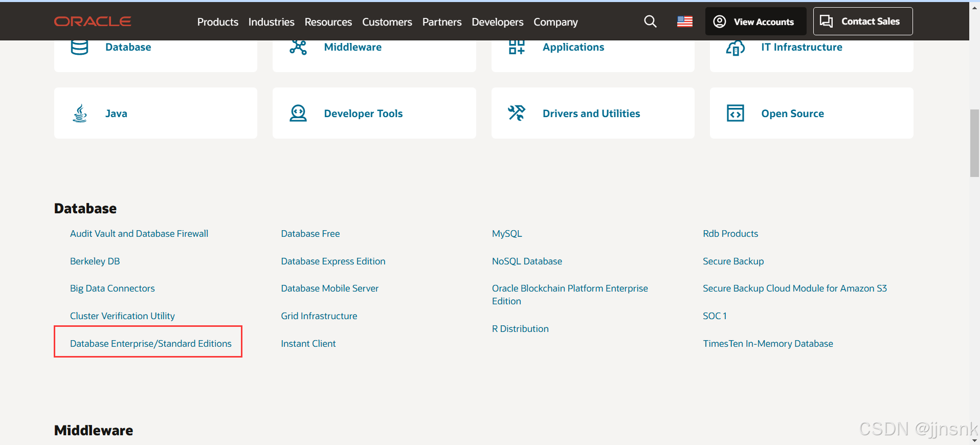Select the Java category card
The width and height of the screenshot is (980, 445).
155,113
